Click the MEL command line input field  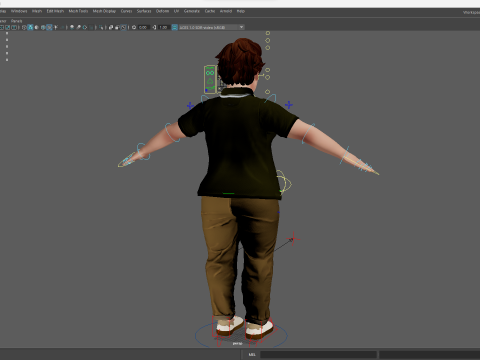[318, 354]
